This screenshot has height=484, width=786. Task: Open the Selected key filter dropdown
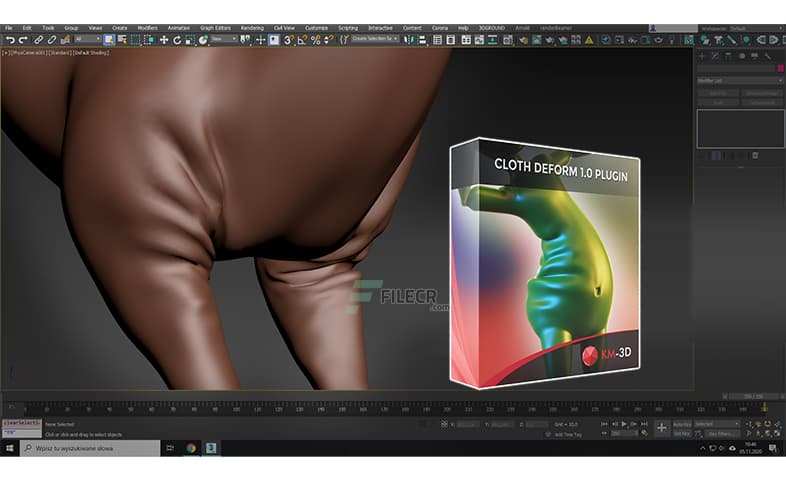717,424
